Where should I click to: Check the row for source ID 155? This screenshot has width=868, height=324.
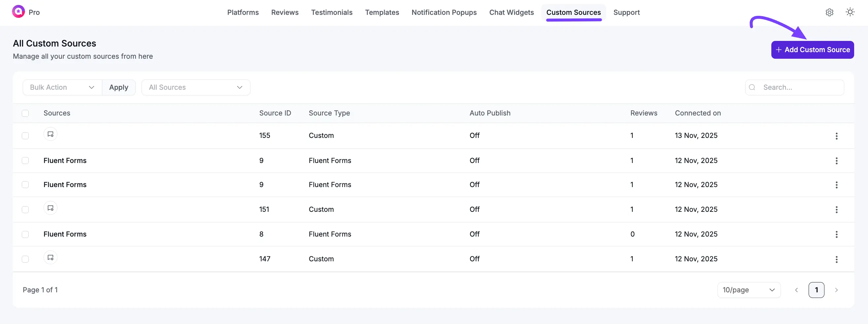[25, 136]
